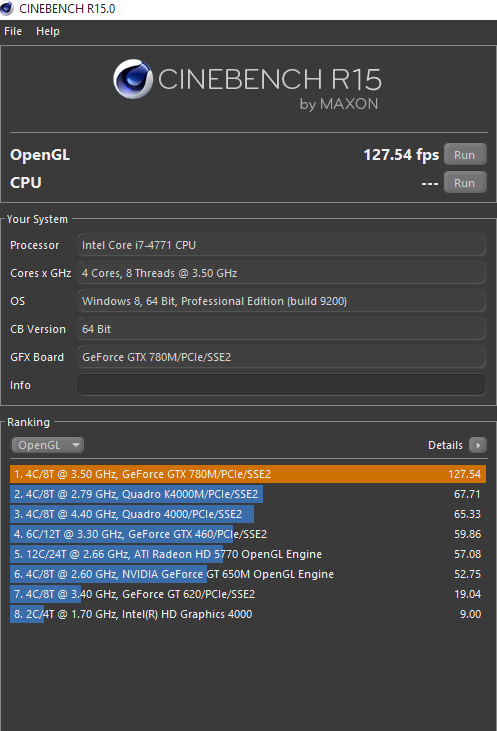
Task: Open the Help menu
Action: 48,31
